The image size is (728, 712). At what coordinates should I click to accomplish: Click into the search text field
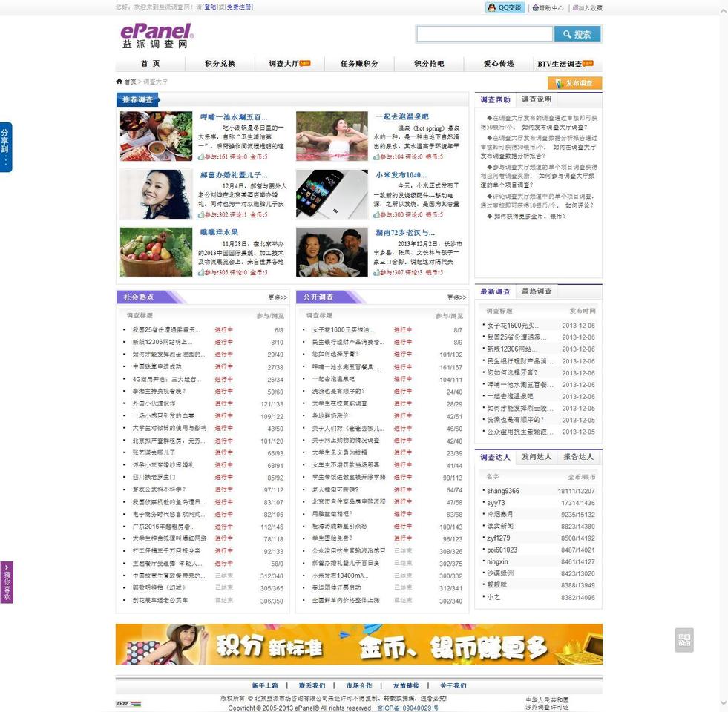[x=484, y=34]
